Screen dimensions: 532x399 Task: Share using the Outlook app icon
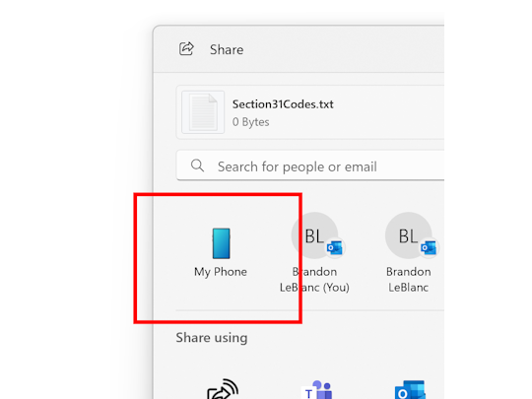[410, 390]
